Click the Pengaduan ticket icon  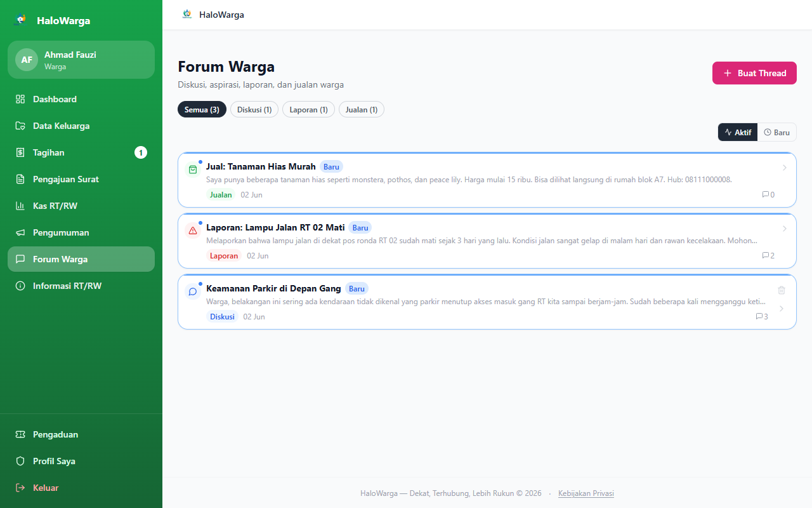click(x=20, y=434)
